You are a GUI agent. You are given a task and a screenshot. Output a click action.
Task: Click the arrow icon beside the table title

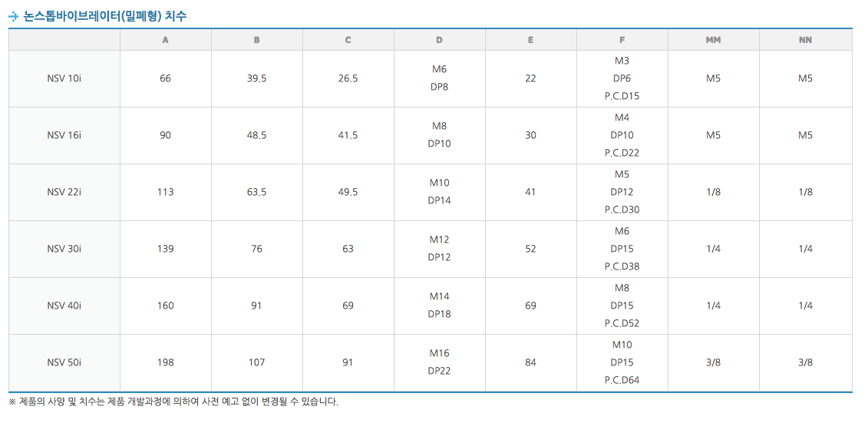13,16
